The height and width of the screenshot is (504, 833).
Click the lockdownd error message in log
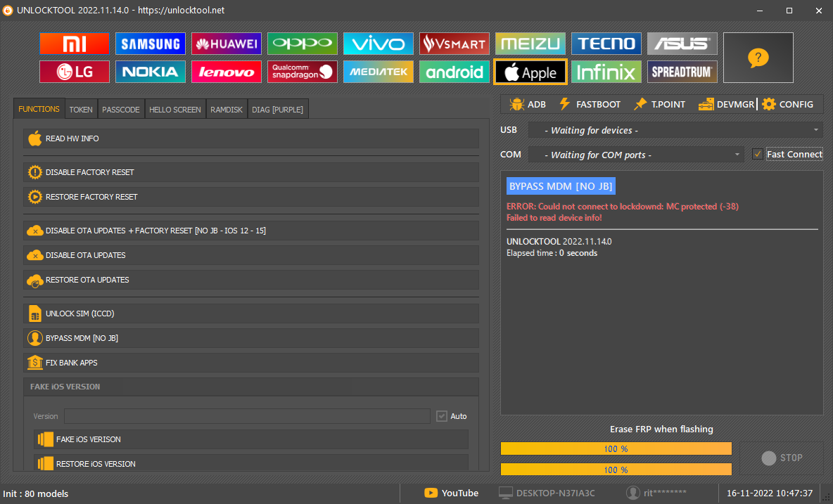tap(623, 207)
